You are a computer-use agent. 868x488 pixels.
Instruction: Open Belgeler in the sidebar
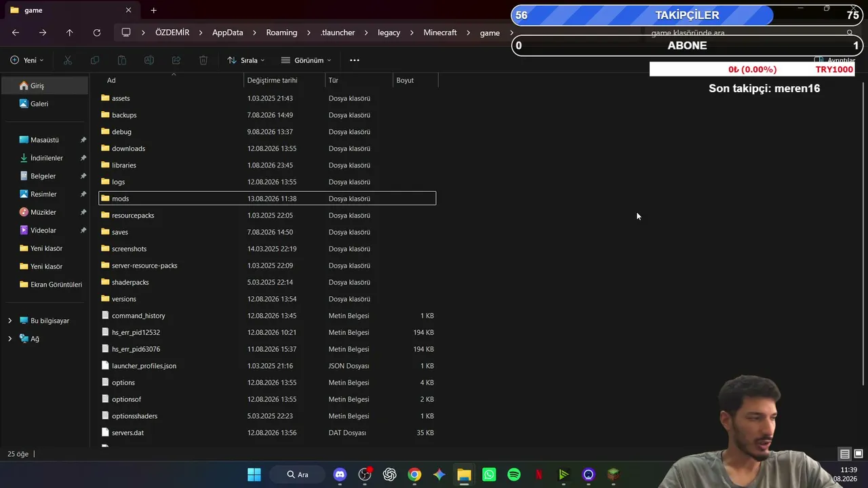pos(45,176)
